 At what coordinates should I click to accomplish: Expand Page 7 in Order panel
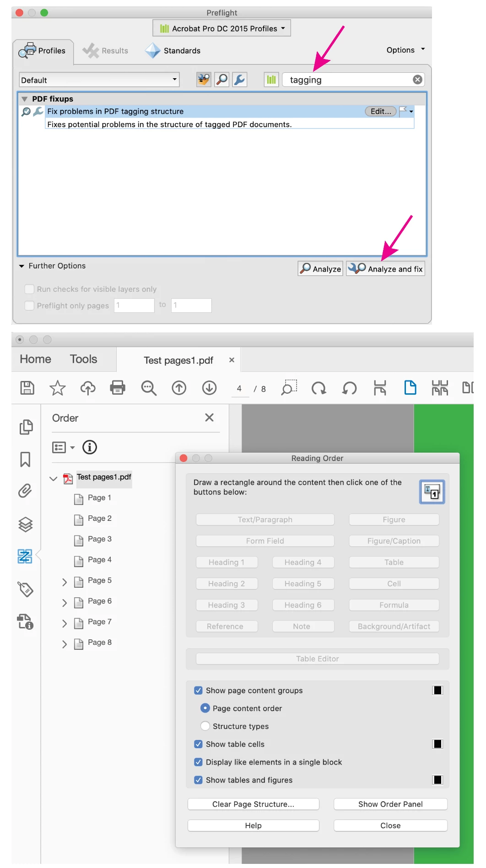(x=65, y=623)
